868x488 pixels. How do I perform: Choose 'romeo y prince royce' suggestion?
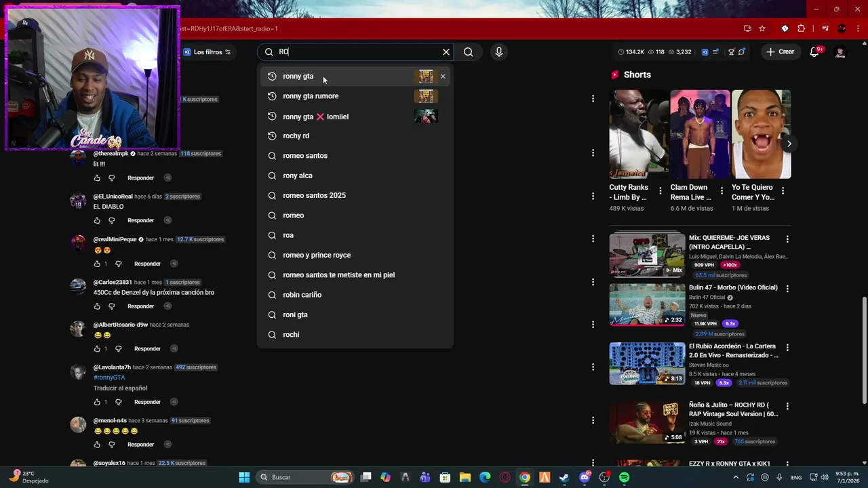[355, 255]
